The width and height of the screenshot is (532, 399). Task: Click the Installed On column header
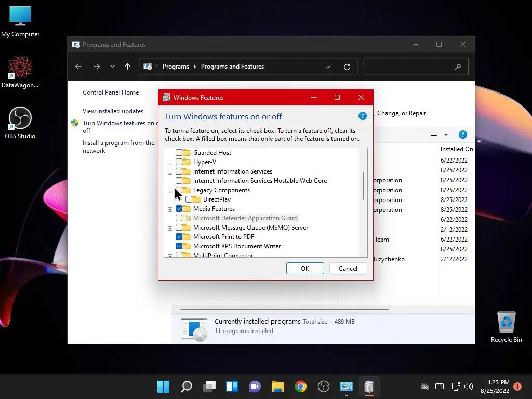[x=456, y=149]
